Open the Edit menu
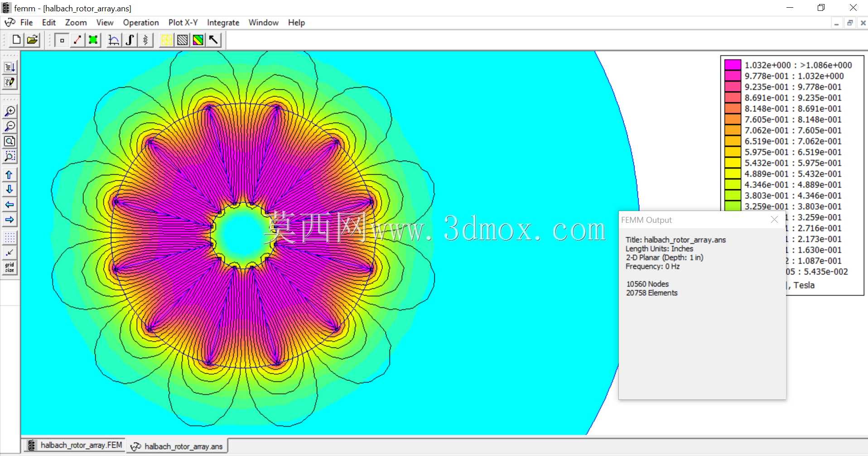 click(49, 23)
